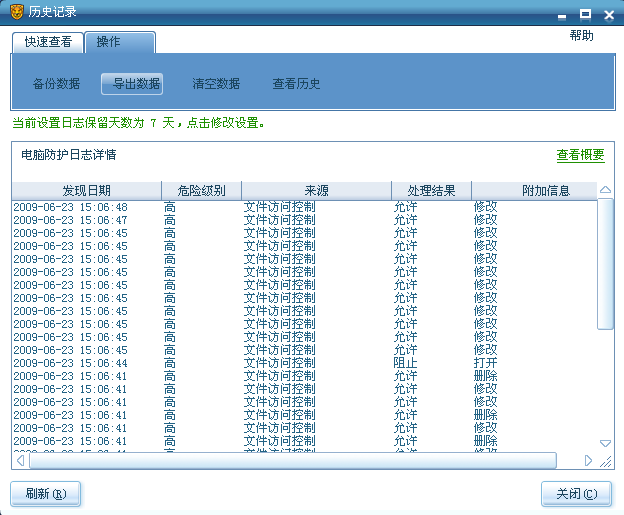624x515 pixels.
Task: Click the scroll down arrow of the log list
Action: (x=605, y=443)
